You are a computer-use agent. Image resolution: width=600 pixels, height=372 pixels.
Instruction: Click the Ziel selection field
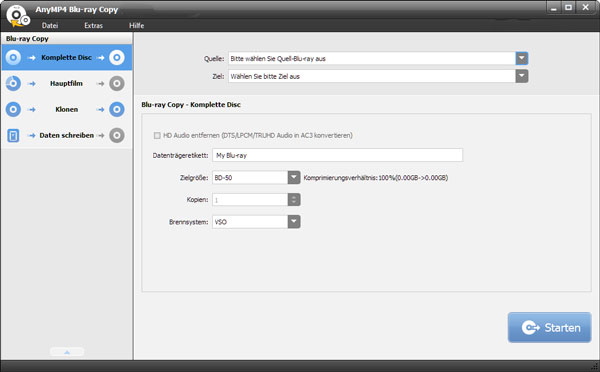coord(372,76)
